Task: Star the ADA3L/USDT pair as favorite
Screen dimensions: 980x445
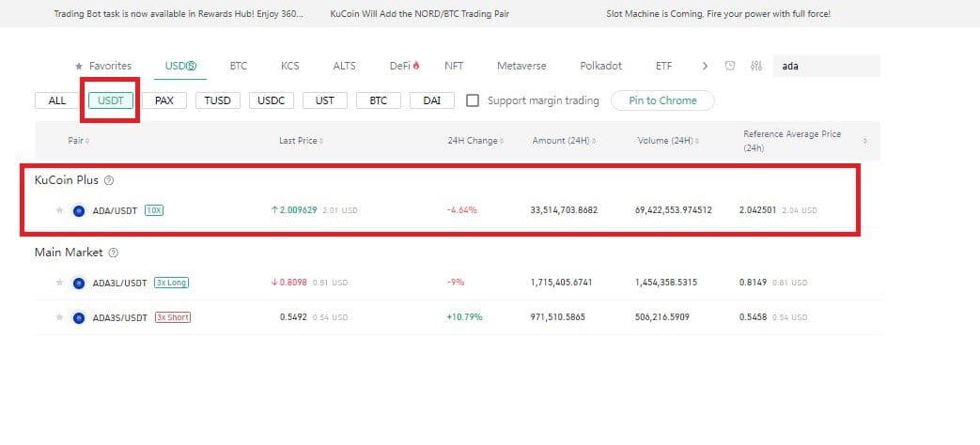Action: (x=60, y=283)
